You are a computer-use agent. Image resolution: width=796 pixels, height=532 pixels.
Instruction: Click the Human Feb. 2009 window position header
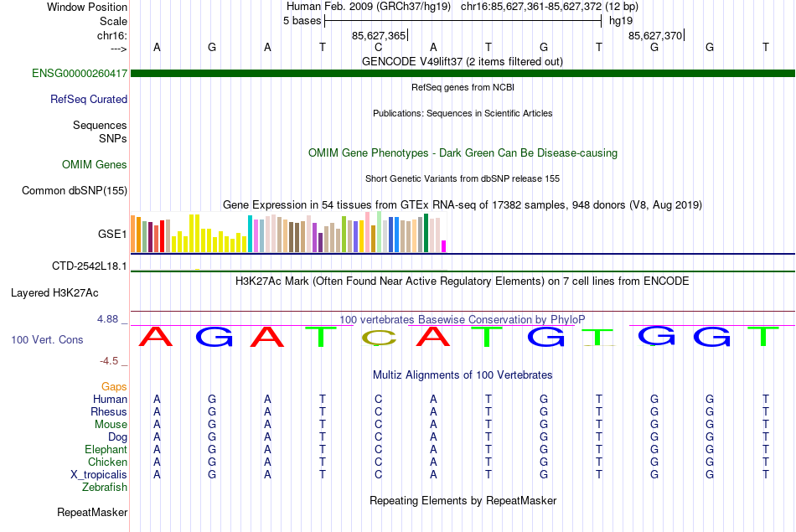463,7
